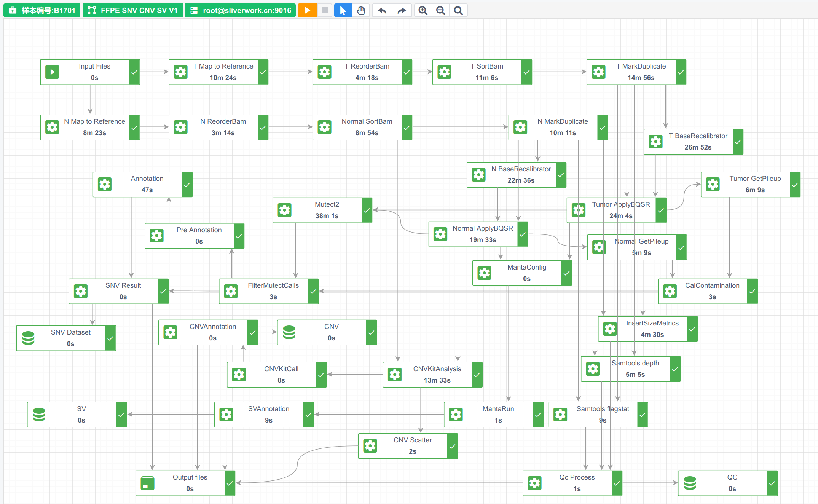Click the checkmark on QC node
818x504 pixels.
772,483
